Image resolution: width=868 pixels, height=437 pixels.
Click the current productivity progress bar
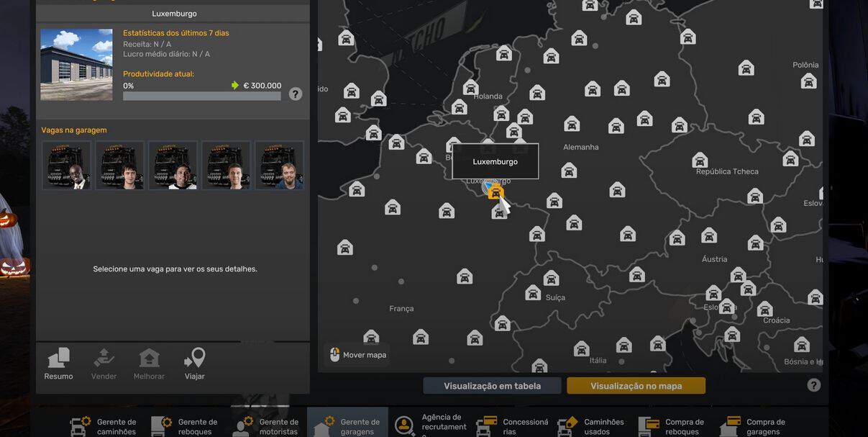click(202, 96)
